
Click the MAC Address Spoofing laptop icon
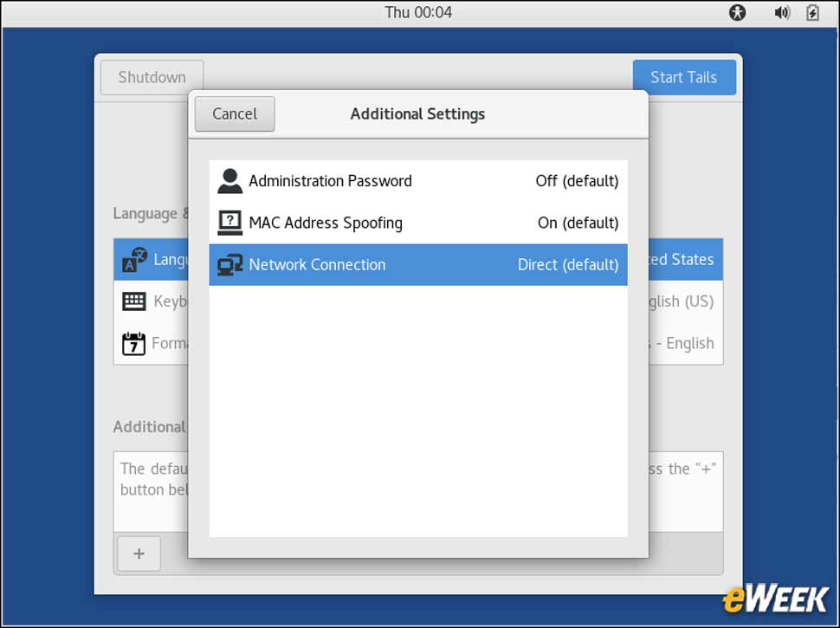(229, 223)
